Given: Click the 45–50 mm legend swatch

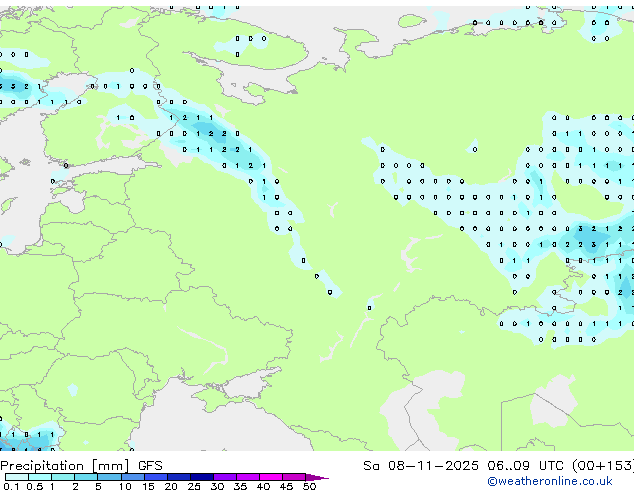Looking at the screenshot, I should pos(294,477).
